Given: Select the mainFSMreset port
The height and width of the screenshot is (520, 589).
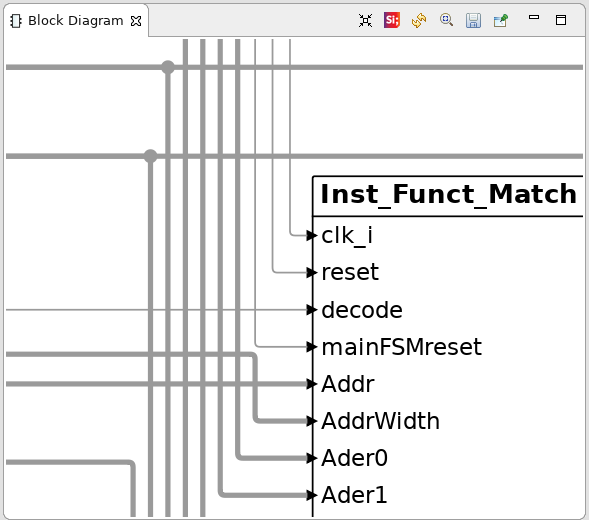Looking at the screenshot, I should pos(402,347).
